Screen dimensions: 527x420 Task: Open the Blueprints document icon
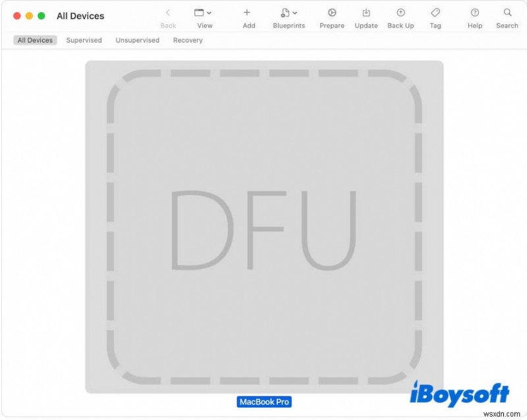tap(285, 13)
